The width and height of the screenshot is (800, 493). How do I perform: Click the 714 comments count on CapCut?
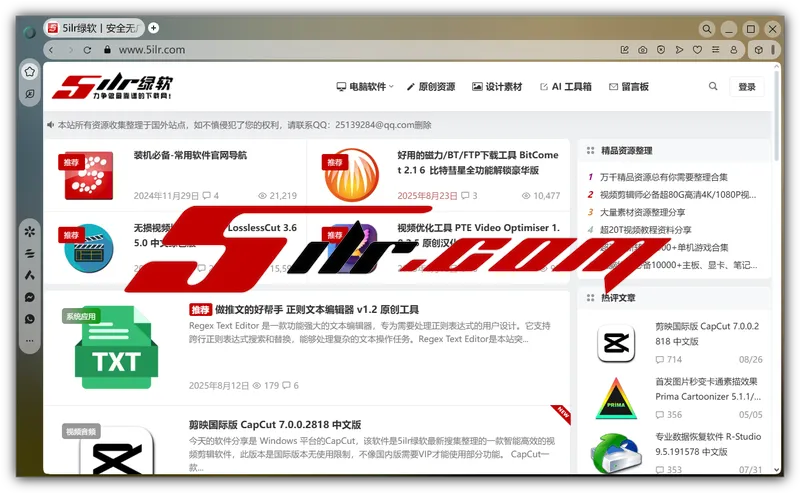point(668,360)
